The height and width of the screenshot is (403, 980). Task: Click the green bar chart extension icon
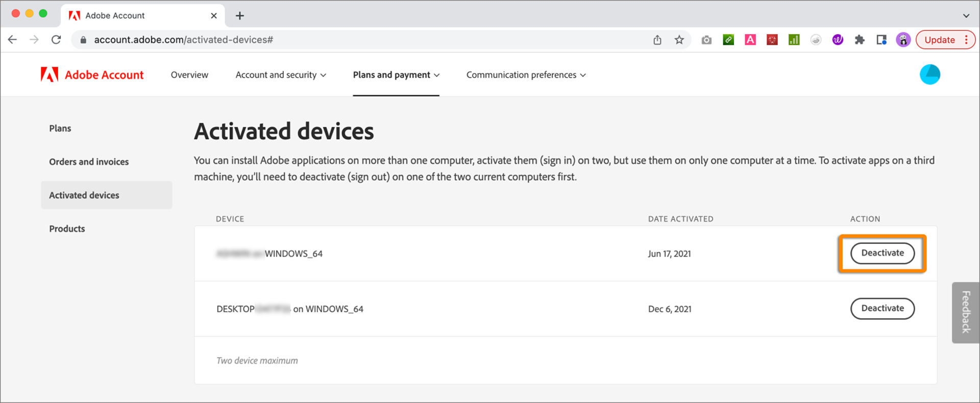794,40
